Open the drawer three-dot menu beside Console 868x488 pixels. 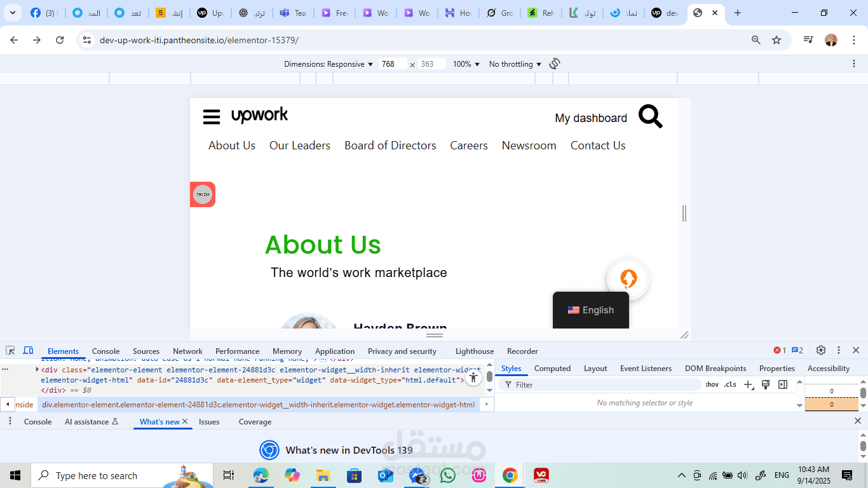(x=10, y=421)
